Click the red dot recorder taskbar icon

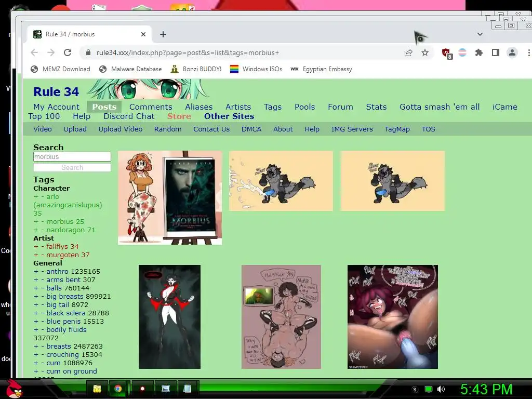tap(142, 389)
